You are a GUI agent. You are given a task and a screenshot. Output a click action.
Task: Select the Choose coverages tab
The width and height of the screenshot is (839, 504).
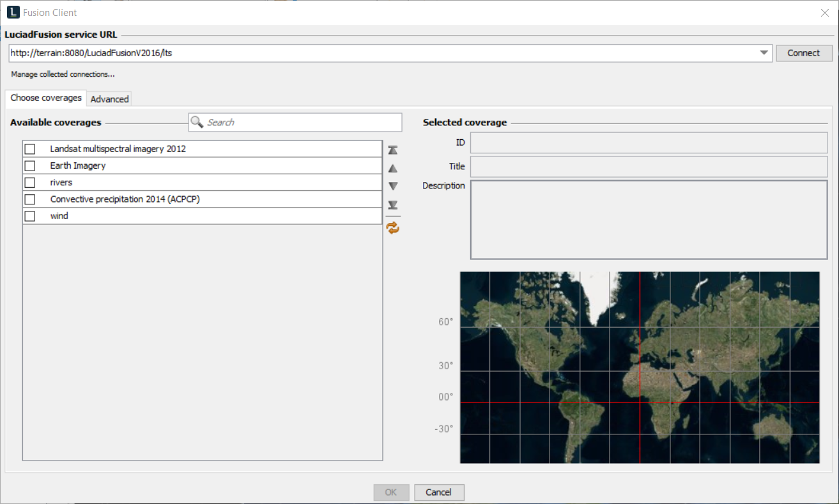pos(46,98)
